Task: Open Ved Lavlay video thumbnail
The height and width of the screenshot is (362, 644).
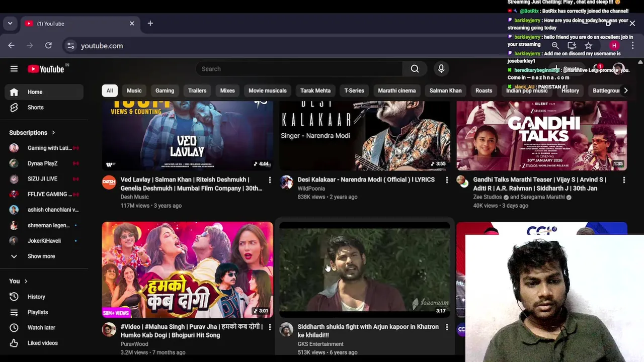Action: tap(187, 136)
